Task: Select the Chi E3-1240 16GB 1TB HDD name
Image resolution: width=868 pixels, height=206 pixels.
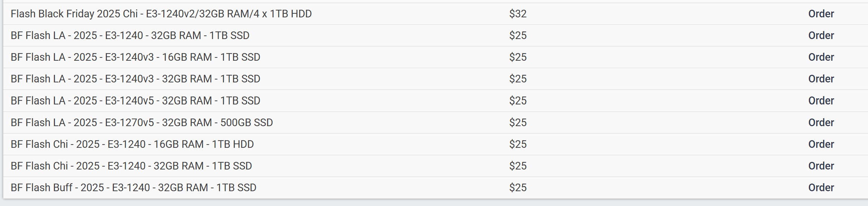Action: (132, 144)
